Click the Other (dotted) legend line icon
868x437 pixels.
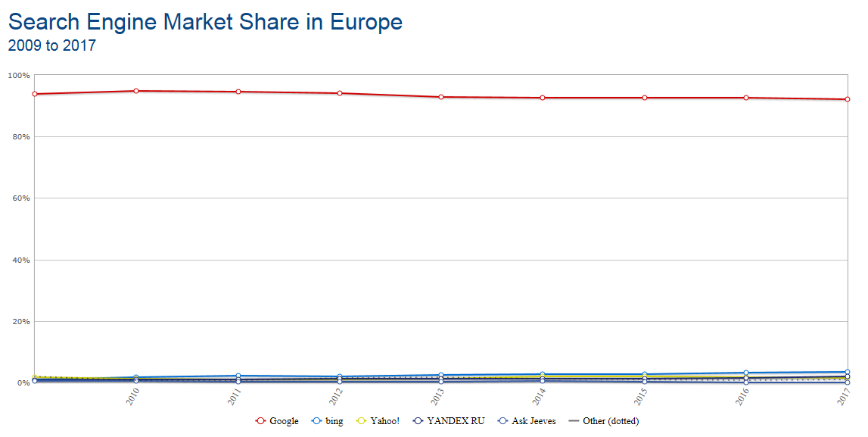(x=574, y=421)
